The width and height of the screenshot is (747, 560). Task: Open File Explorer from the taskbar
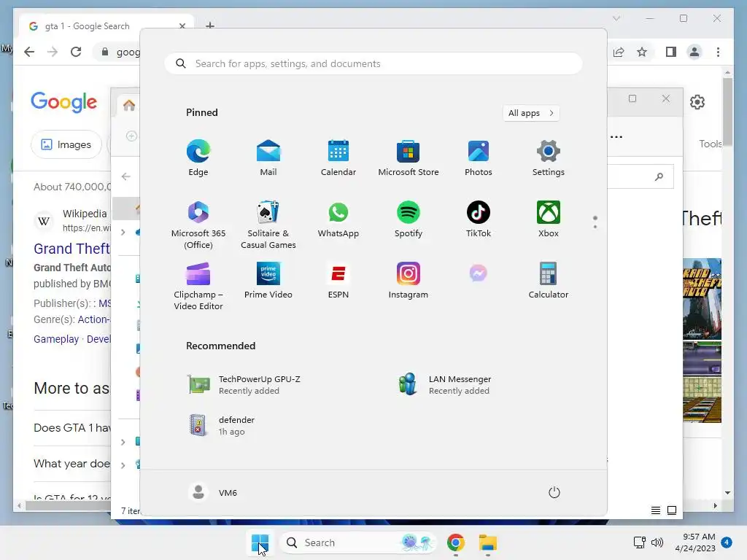pos(488,542)
